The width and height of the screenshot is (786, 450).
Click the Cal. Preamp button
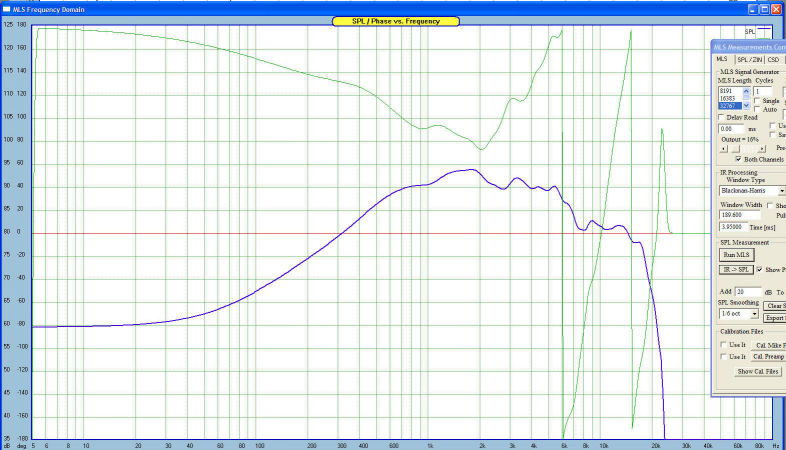point(768,357)
